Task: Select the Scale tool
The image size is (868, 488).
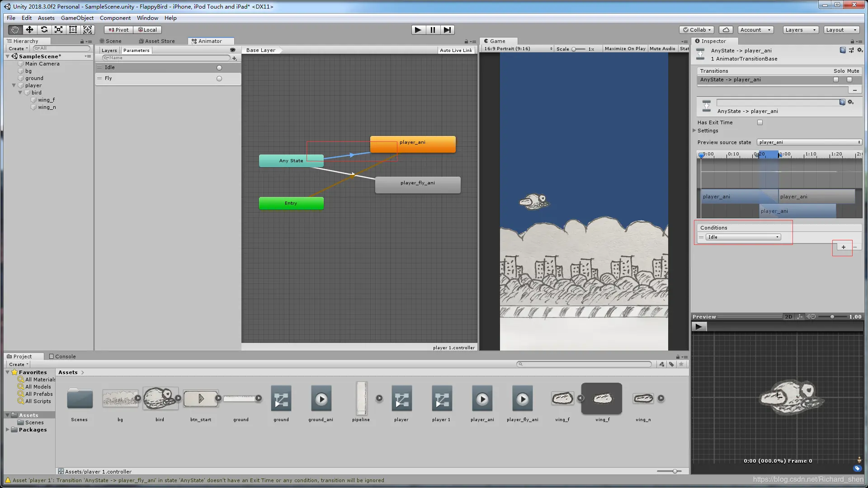Action: click(58, 30)
